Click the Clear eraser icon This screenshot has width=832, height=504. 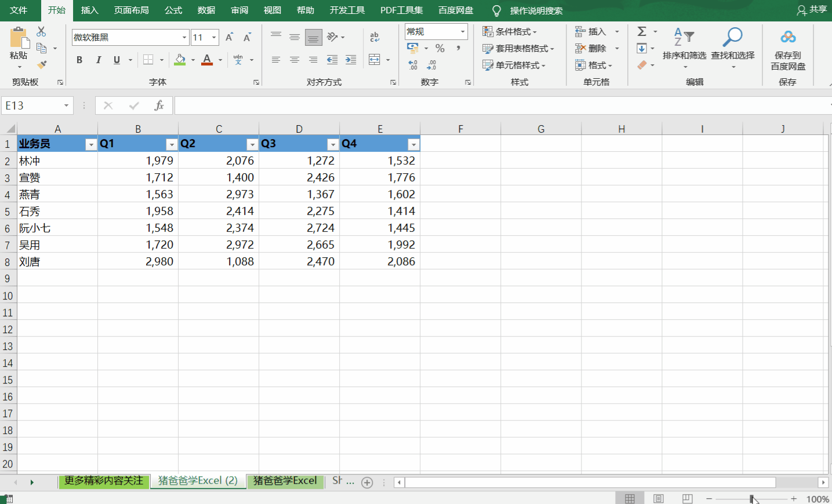tap(642, 65)
